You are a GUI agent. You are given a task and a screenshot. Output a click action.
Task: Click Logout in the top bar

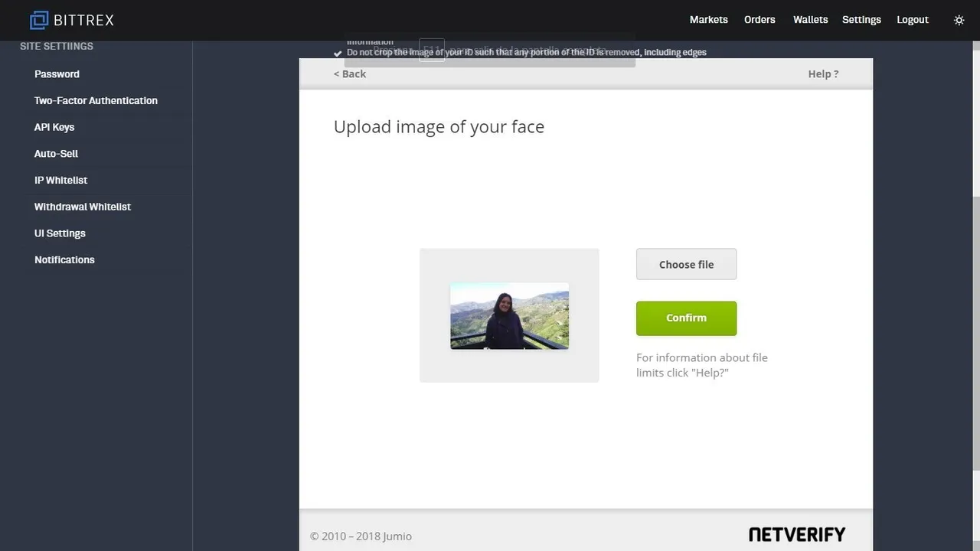(x=913, y=20)
